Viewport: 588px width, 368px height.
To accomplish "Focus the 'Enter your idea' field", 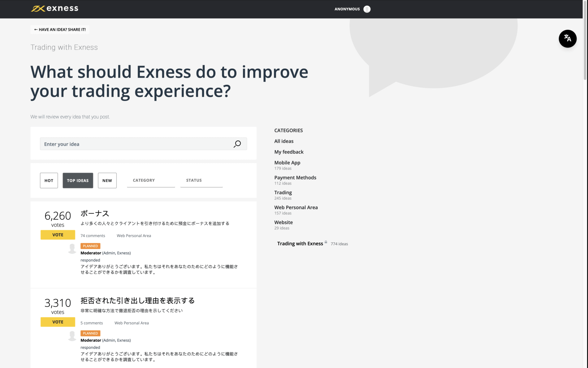I will coord(143,144).
